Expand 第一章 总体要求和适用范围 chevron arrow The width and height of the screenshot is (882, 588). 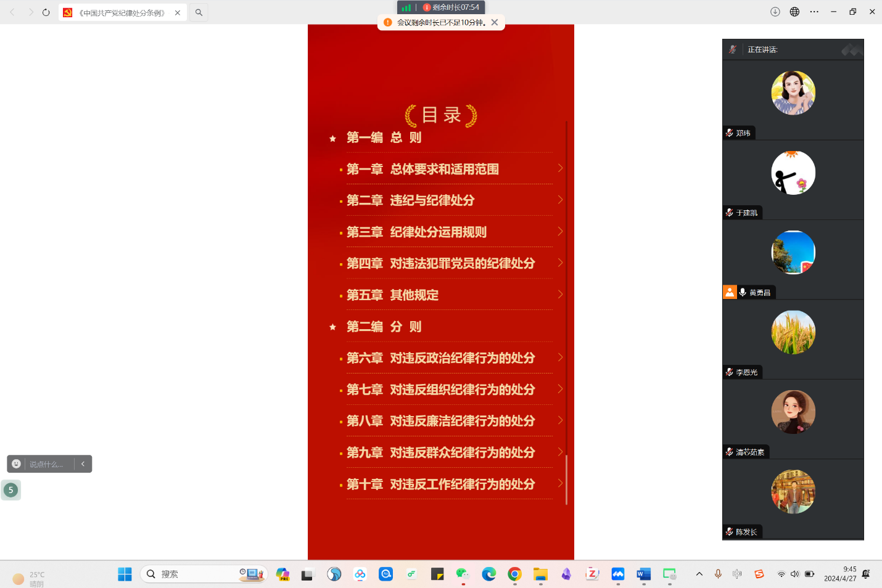tap(560, 168)
